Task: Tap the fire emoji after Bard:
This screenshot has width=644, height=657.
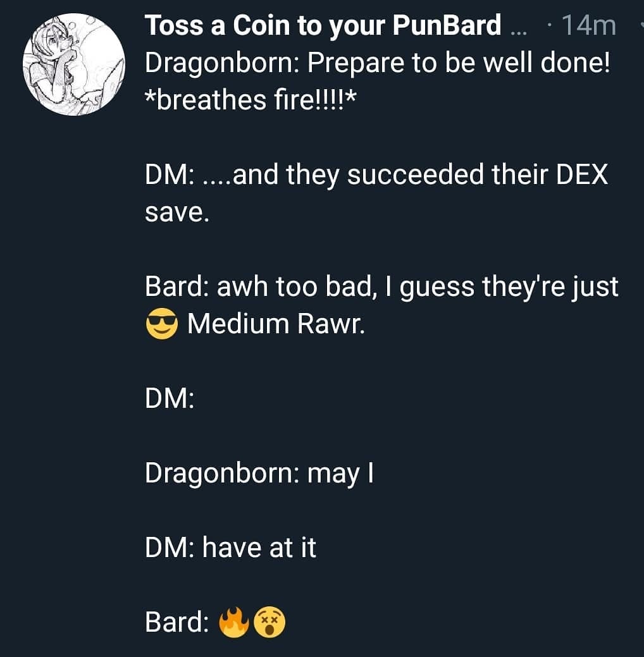Action: point(234,622)
